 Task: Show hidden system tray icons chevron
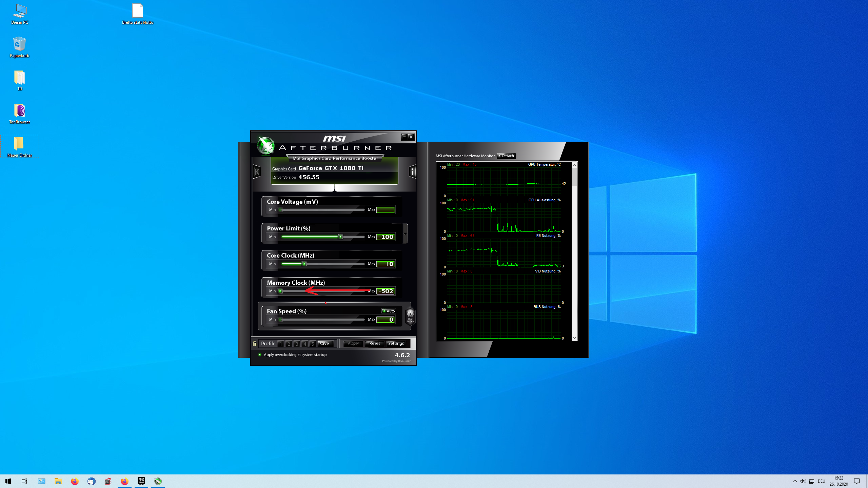pyautogui.click(x=795, y=481)
